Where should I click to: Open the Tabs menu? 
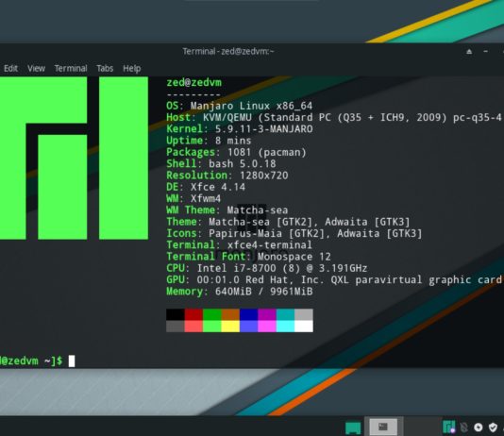click(x=105, y=69)
